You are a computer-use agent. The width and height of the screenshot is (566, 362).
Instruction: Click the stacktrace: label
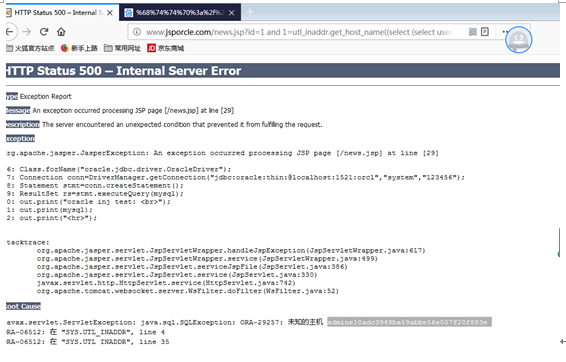click(x=28, y=243)
